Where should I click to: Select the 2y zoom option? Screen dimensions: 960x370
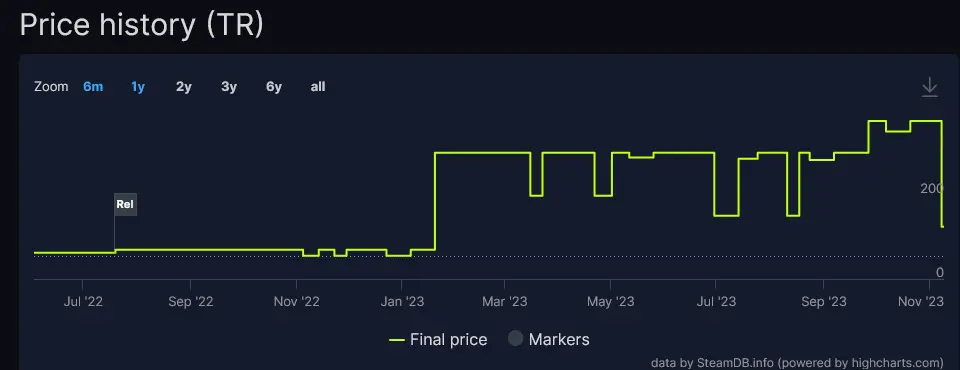click(184, 87)
